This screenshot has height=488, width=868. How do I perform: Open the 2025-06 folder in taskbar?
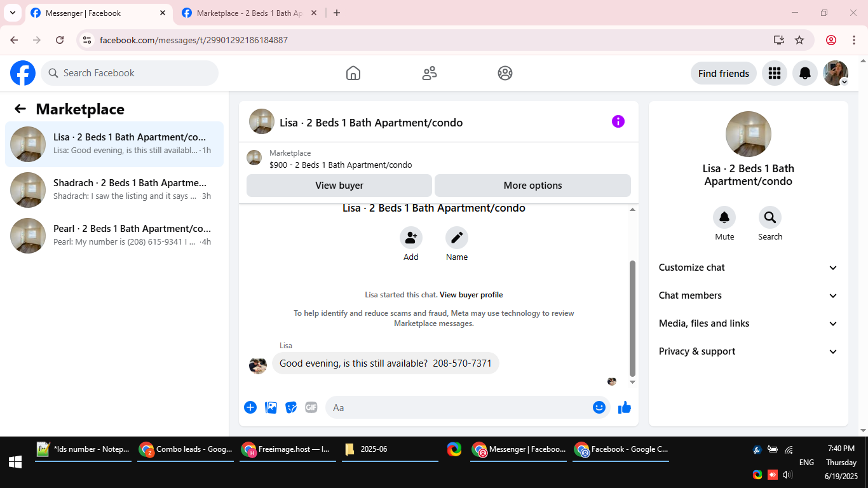390,449
